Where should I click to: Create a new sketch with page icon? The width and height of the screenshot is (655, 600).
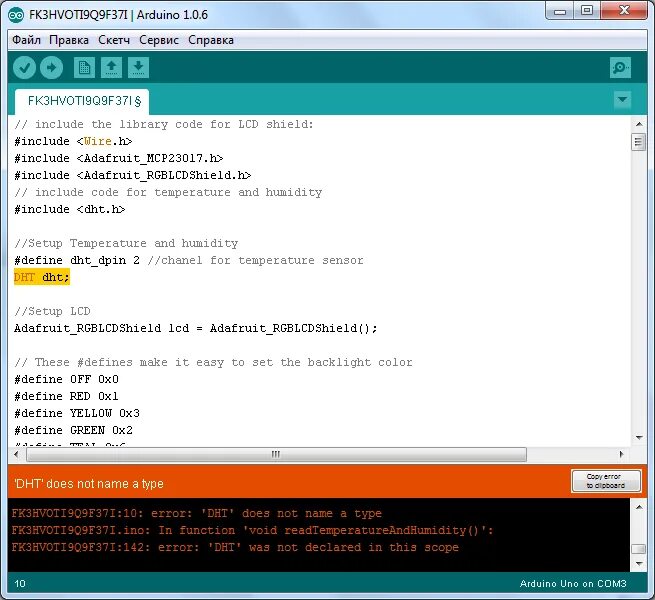tap(84, 67)
